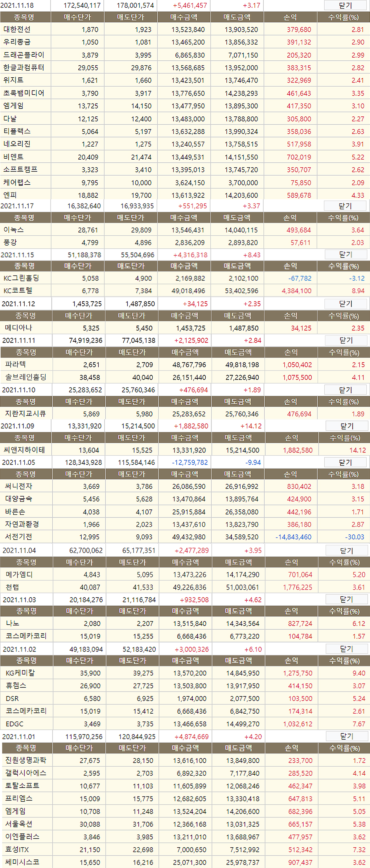Collapse 2021.11.09 details via 닫기
Viewport: 370px width, 868px height.
coord(347,426)
